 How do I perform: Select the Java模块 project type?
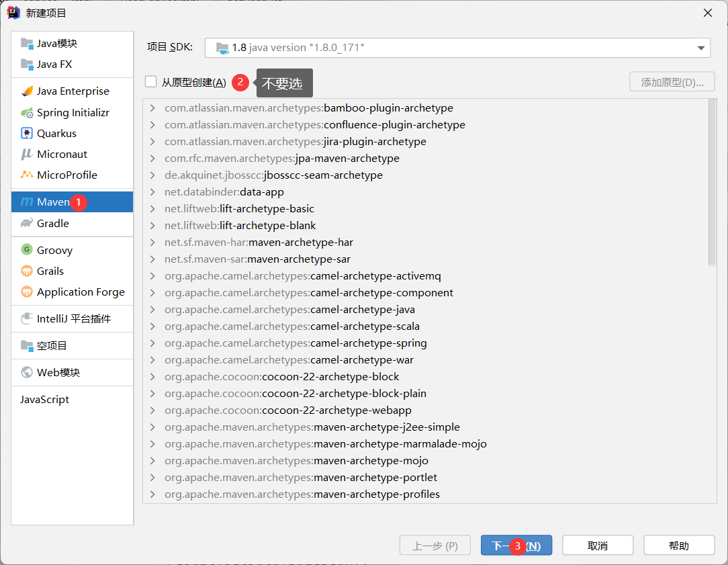[73, 43]
